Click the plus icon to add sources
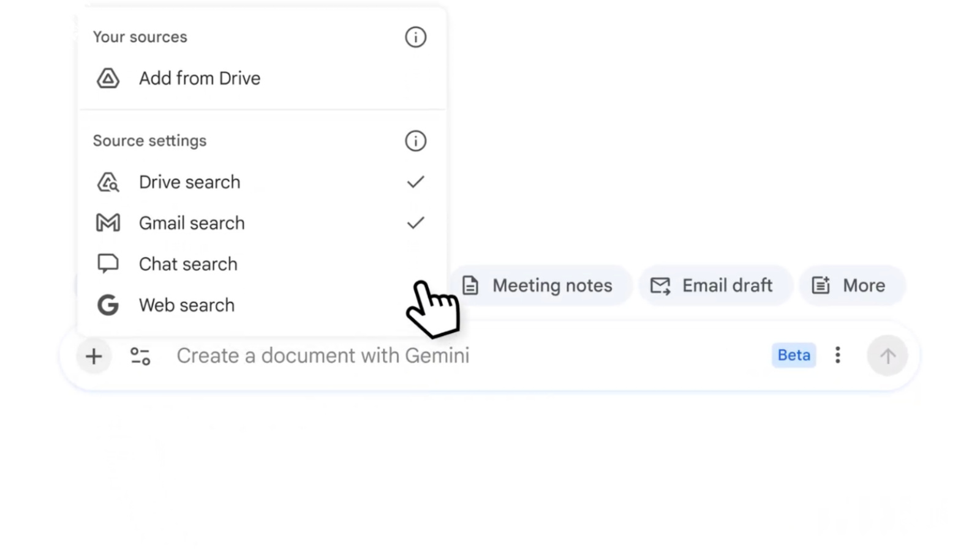This screenshot has width=980, height=551. tap(94, 356)
